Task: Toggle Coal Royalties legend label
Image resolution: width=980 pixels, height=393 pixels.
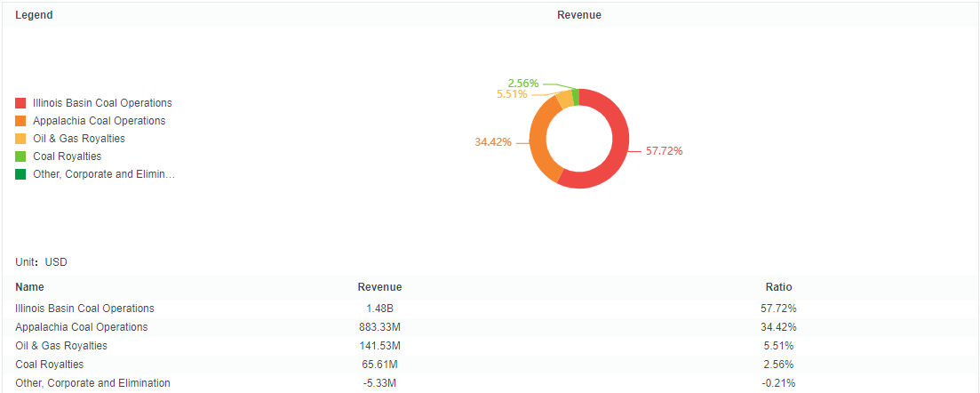Action: [68, 156]
